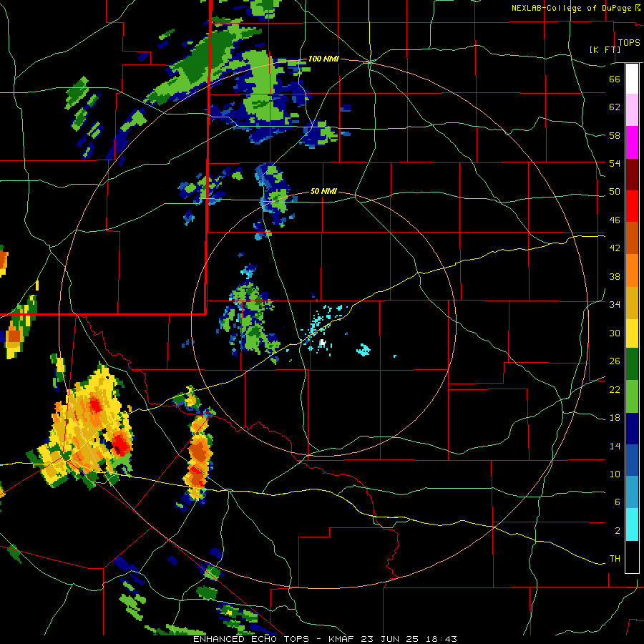Image resolution: width=644 pixels, height=644 pixels.
Task: Click the legend value 54
Action: (x=615, y=163)
